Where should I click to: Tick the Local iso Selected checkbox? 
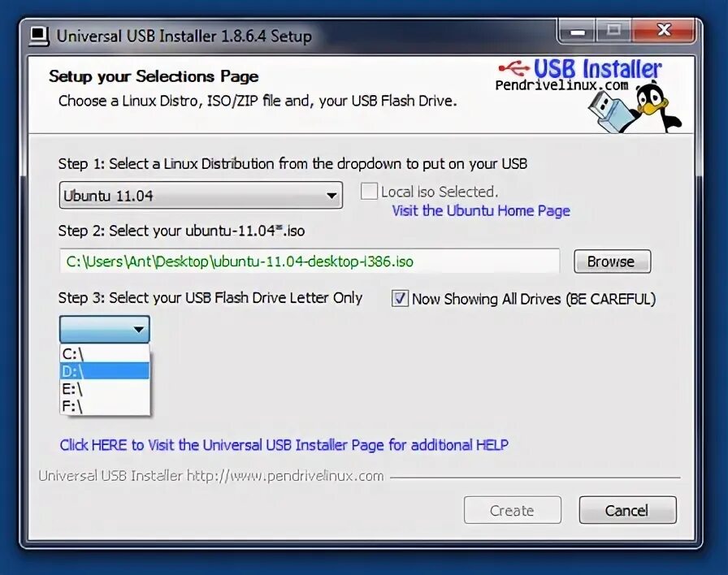[369, 191]
